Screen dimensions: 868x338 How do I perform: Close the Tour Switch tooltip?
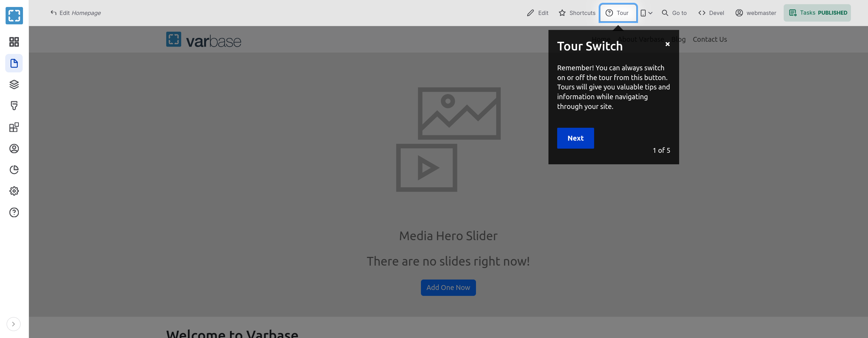tap(667, 44)
